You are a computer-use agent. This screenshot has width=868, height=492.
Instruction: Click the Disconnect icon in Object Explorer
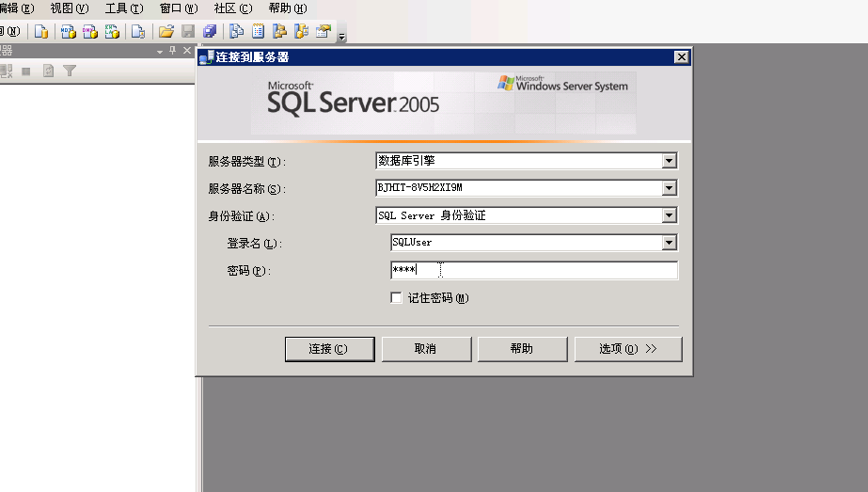click(6, 71)
